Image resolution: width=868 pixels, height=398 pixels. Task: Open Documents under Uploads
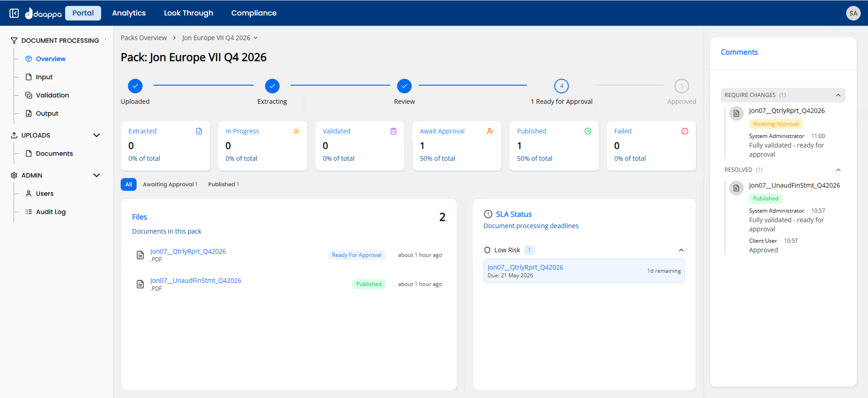pyautogui.click(x=54, y=153)
